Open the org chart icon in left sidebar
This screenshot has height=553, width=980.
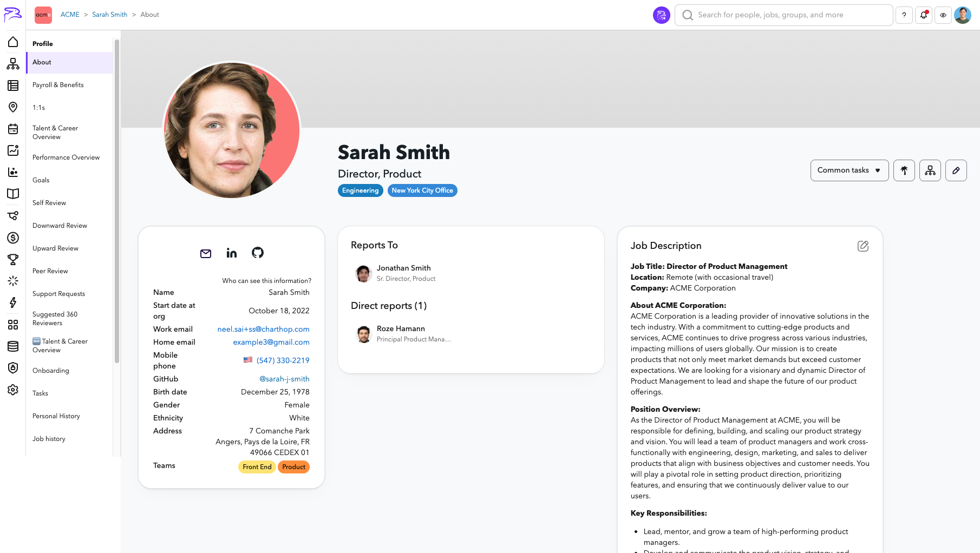pyautogui.click(x=13, y=64)
